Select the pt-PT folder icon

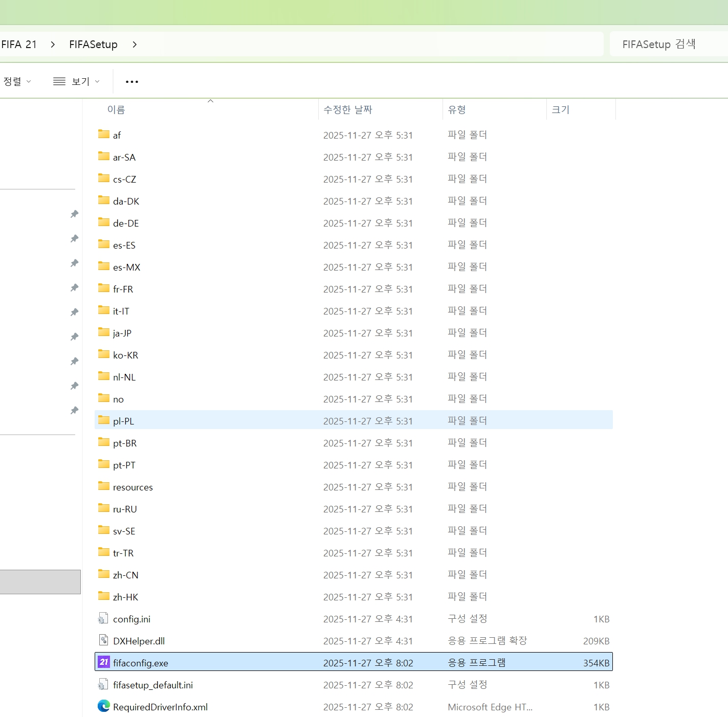click(x=104, y=464)
